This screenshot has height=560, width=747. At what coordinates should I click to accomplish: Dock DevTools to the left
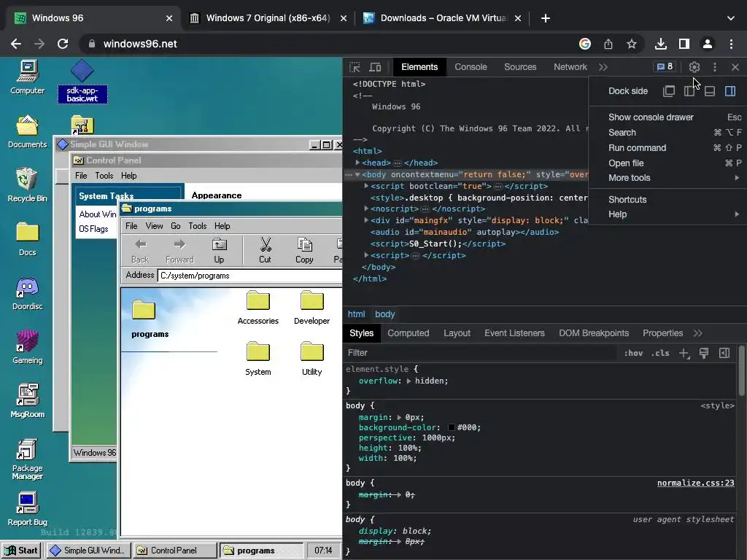(689, 91)
